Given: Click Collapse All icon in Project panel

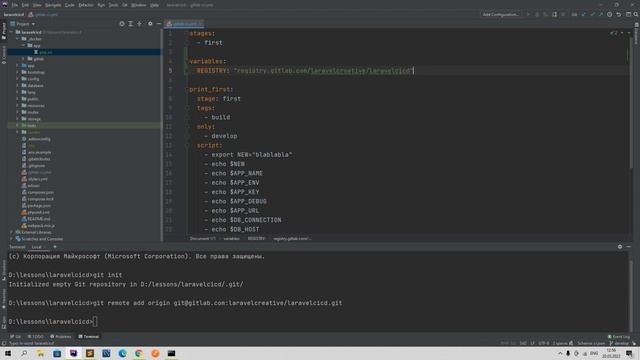Looking at the screenshot, I should coord(140,24).
